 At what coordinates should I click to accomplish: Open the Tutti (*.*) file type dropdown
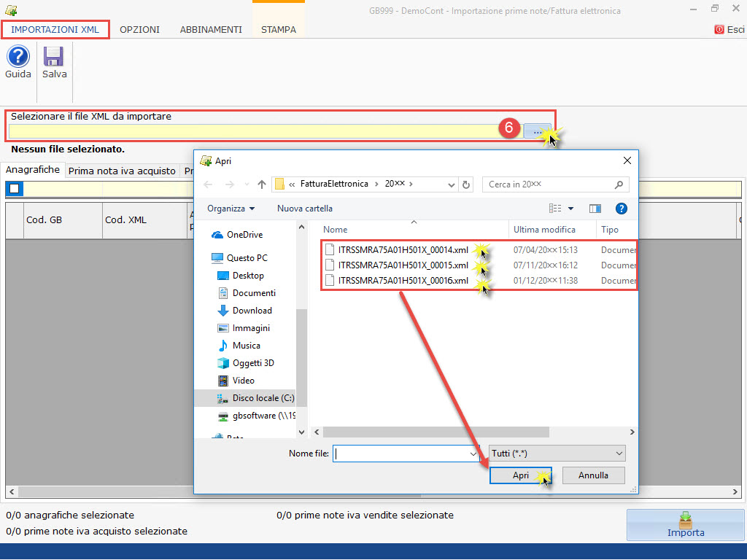tap(557, 454)
